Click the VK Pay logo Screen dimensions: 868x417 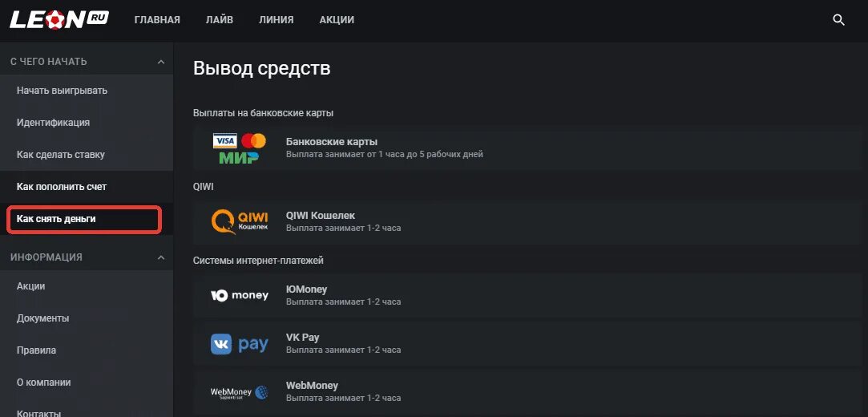[239, 344]
